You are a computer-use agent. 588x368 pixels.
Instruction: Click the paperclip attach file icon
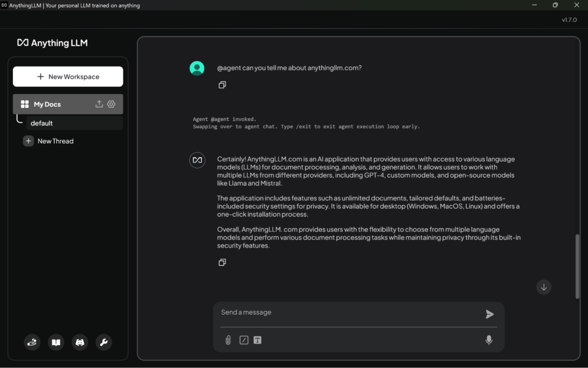pos(228,340)
